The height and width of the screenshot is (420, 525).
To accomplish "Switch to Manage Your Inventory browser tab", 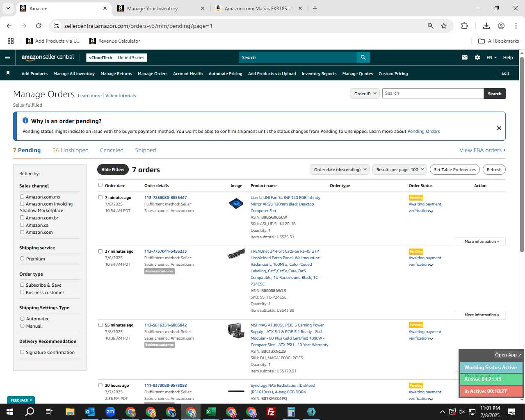I will 161,8.
